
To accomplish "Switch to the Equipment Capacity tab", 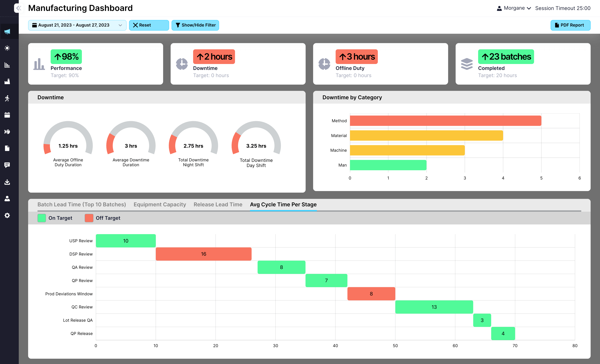I will 160,204.
